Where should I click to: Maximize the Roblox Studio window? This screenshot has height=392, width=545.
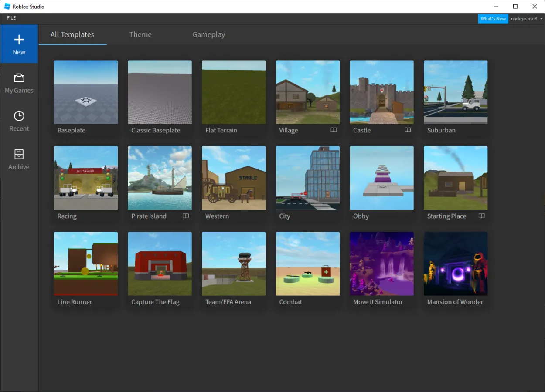tap(515, 7)
